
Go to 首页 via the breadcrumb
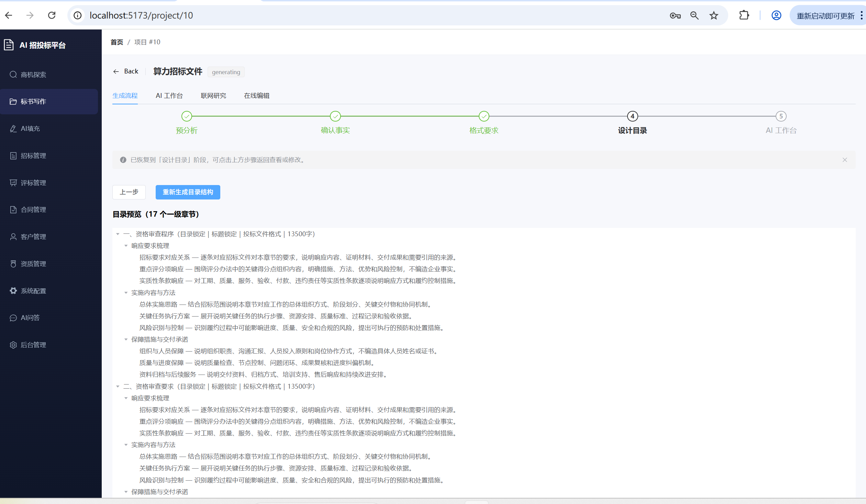117,42
